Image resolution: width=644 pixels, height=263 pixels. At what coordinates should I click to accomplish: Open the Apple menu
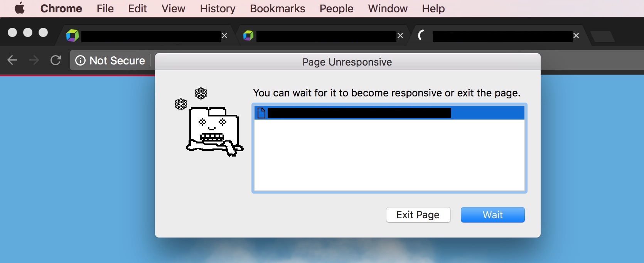(20, 8)
